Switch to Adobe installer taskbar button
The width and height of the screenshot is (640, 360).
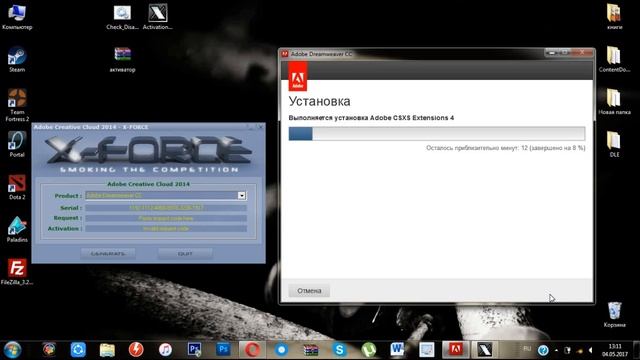pyautogui.click(x=456, y=350)
